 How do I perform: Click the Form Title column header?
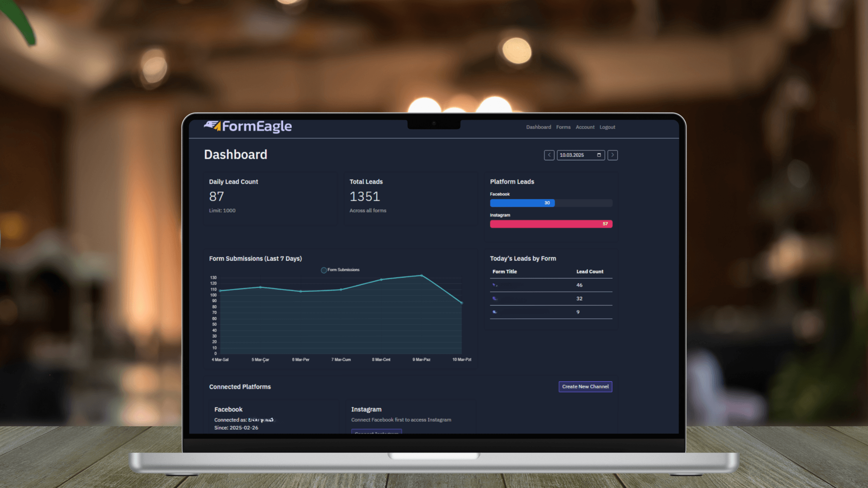point(505,271)
